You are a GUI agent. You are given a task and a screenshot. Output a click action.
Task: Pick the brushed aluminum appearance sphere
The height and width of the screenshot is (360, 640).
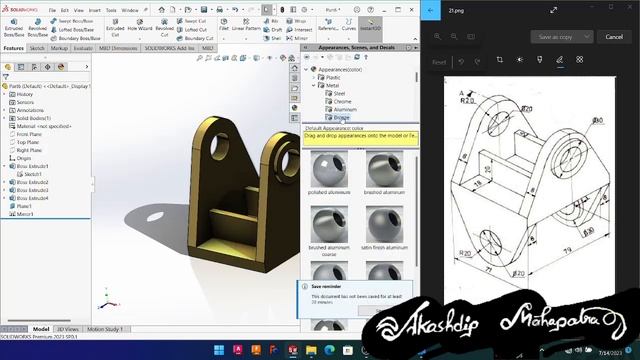(x=384, y=169)
